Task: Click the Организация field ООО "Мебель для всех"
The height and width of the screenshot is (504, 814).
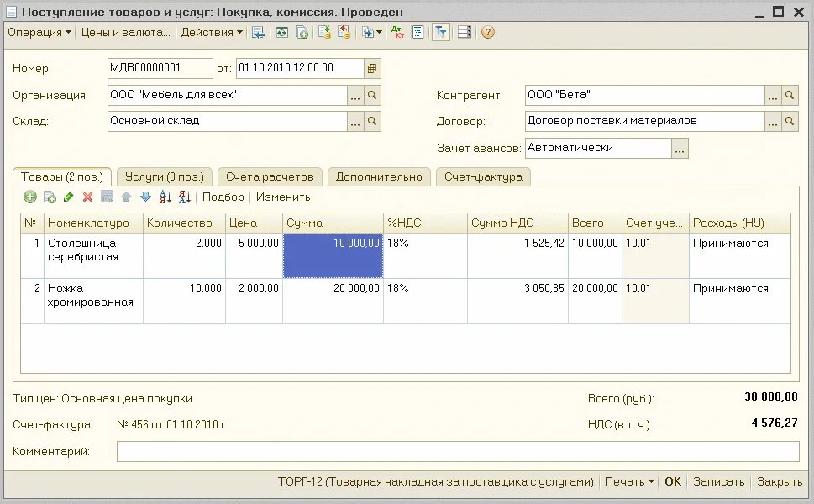Action: 228,95
